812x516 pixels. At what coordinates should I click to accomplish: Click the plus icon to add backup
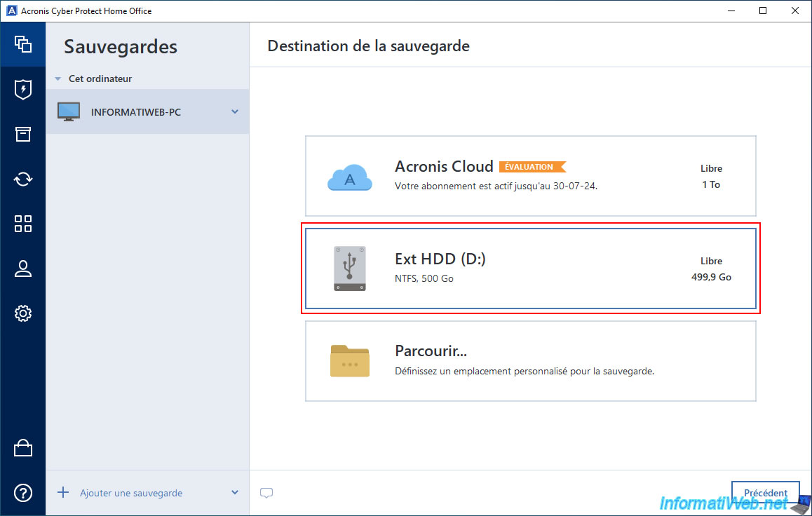pos(62,492)
